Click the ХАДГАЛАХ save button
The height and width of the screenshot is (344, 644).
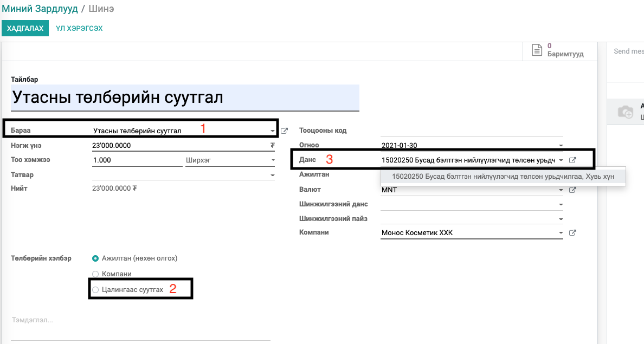coord(25,28)
